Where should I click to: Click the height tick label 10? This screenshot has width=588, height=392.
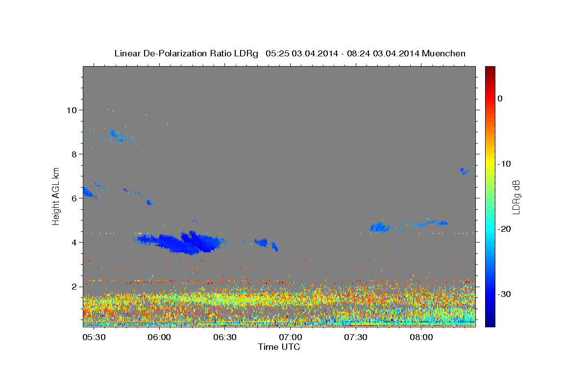(71, 110)
